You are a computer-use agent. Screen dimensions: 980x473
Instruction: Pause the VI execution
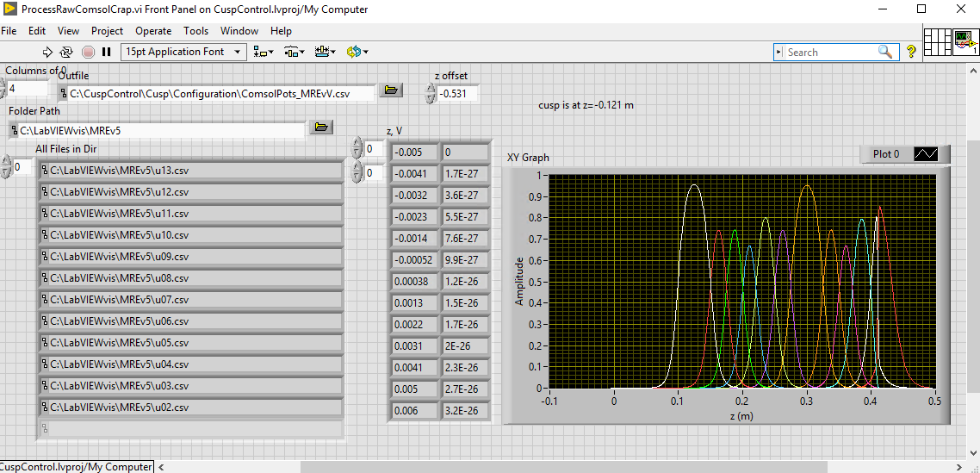pos(107,52)
